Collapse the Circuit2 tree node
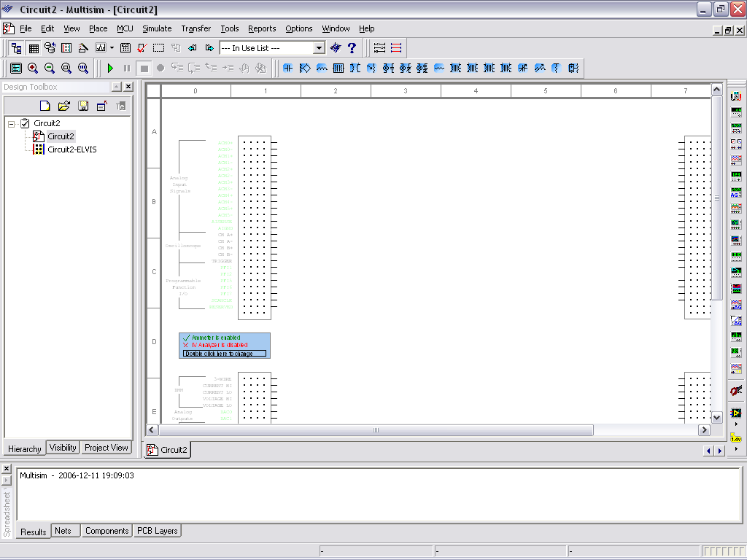Viewport: 747px width, 560px height. point(12,123)
